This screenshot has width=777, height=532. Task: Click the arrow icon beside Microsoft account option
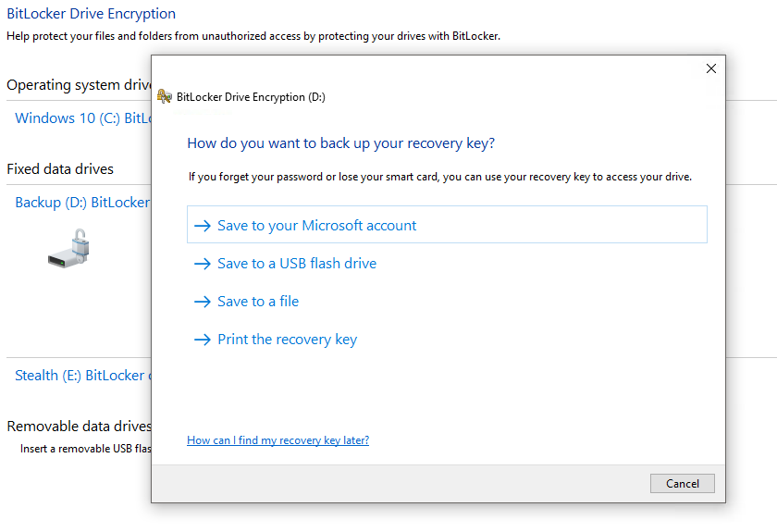point(203,226)
